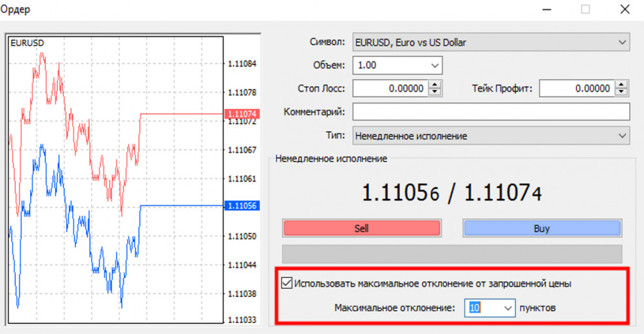This screenshot has height=334, width=644.
Task: Click the blue Buy button
Action: coord(542,228)
